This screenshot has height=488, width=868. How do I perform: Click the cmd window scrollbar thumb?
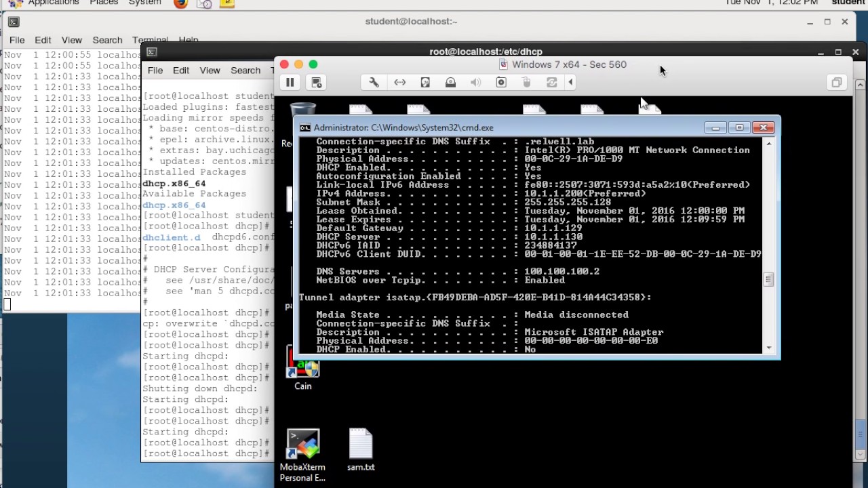click(768, 279)
